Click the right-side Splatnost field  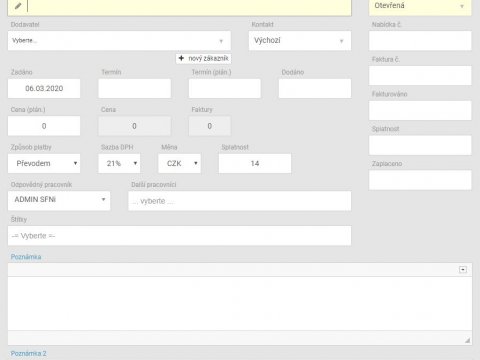(x=420, y=145)
